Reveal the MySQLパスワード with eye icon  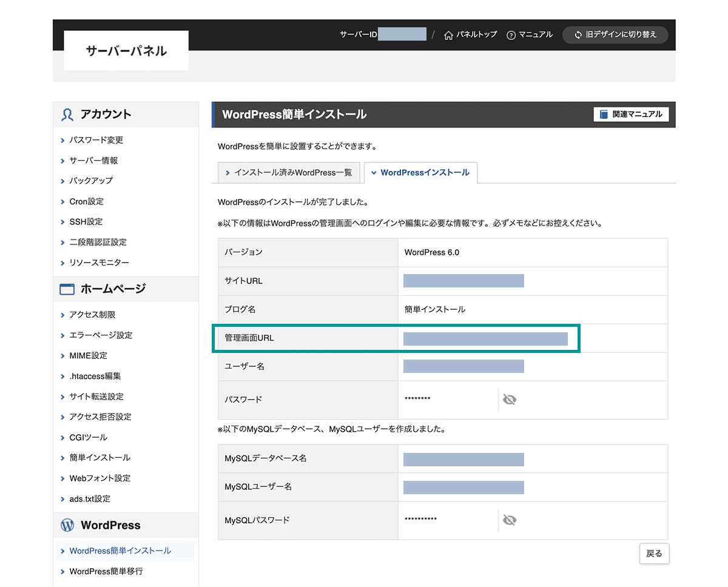(510, 520)
